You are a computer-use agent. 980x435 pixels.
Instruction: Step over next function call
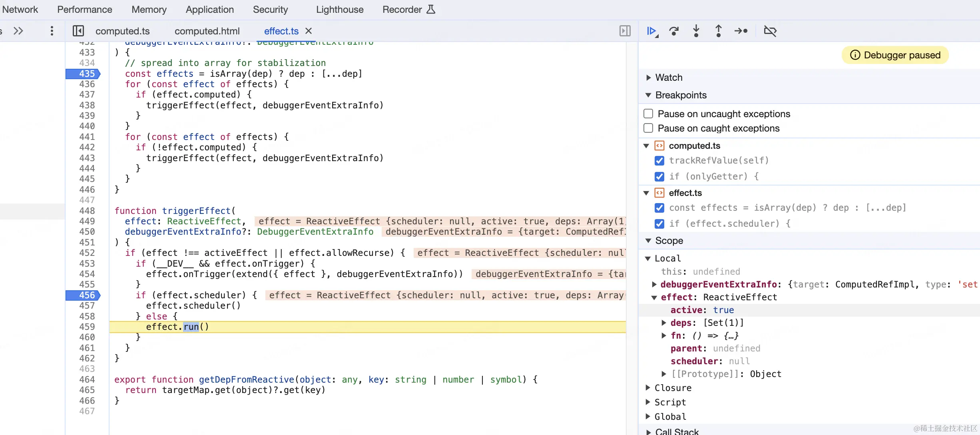pyautogui.click(x=674, y=31)
